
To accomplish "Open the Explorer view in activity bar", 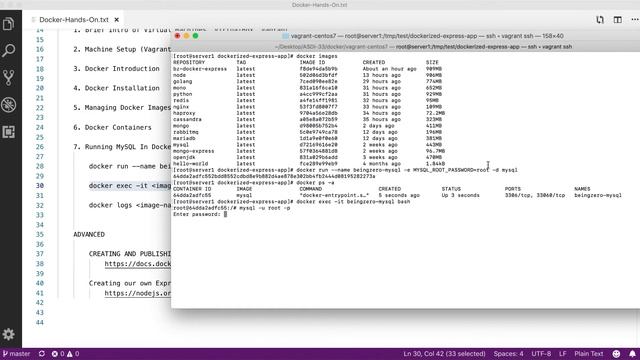I will point(9,24).
